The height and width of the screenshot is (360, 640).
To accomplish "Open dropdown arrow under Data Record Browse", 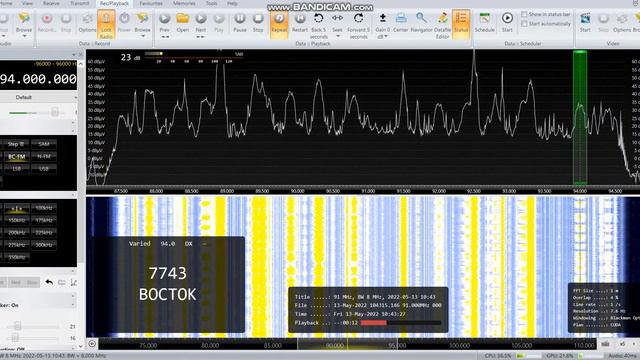I will point(142,37).
